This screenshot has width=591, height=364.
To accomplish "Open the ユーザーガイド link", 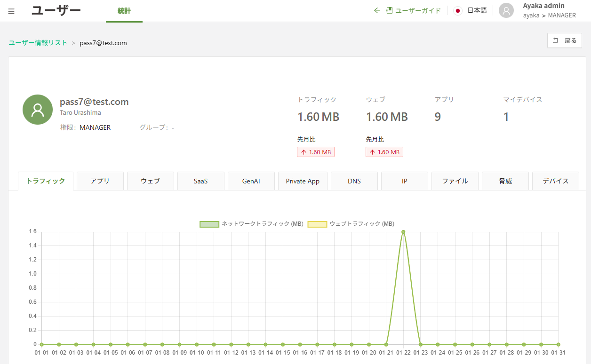I will click(x=418, y=10).
